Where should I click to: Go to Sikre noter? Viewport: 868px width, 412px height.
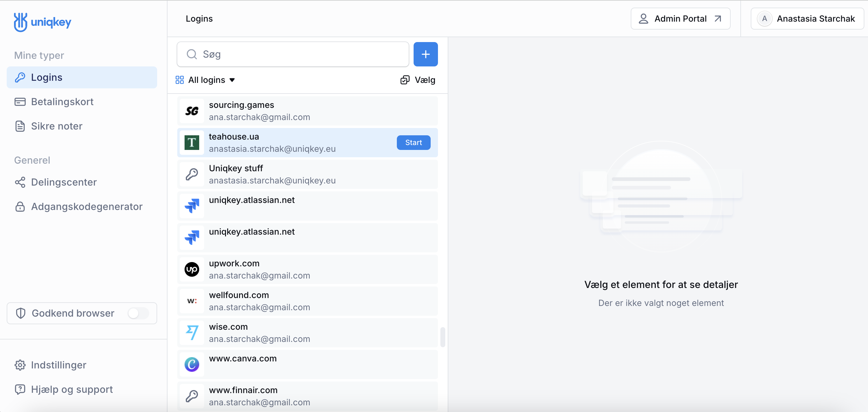pos(57,126)
